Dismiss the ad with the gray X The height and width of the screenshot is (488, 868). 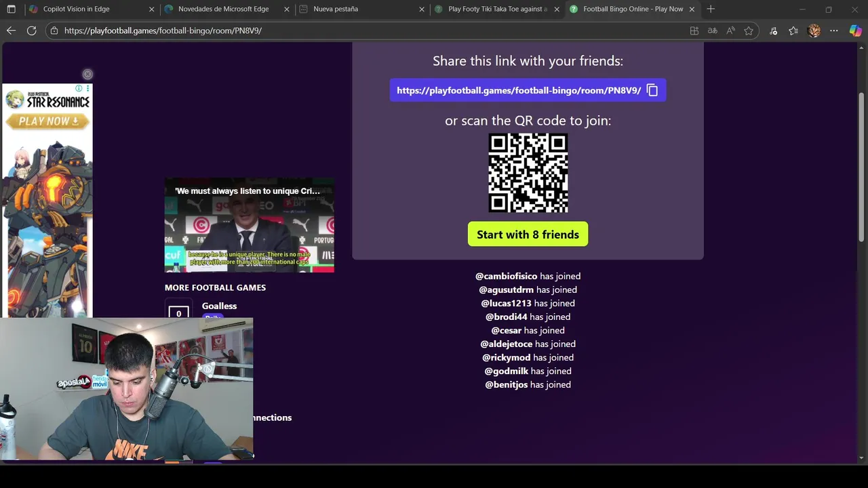pos(87,74)
